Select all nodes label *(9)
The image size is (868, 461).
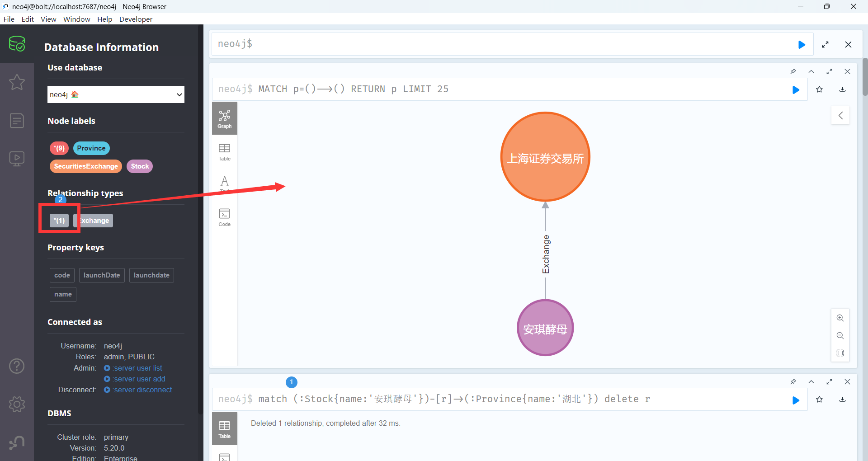[59, 148]
